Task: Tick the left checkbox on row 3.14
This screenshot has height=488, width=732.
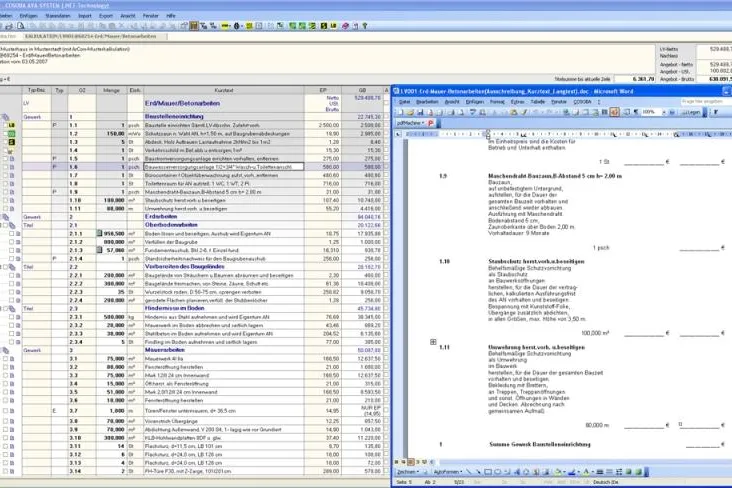Action: (6, 472)
